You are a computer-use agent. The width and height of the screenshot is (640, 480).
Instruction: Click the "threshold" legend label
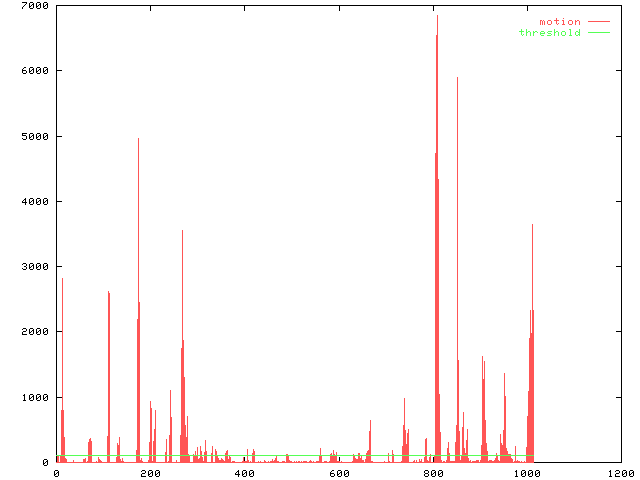[x=549, y=33]
